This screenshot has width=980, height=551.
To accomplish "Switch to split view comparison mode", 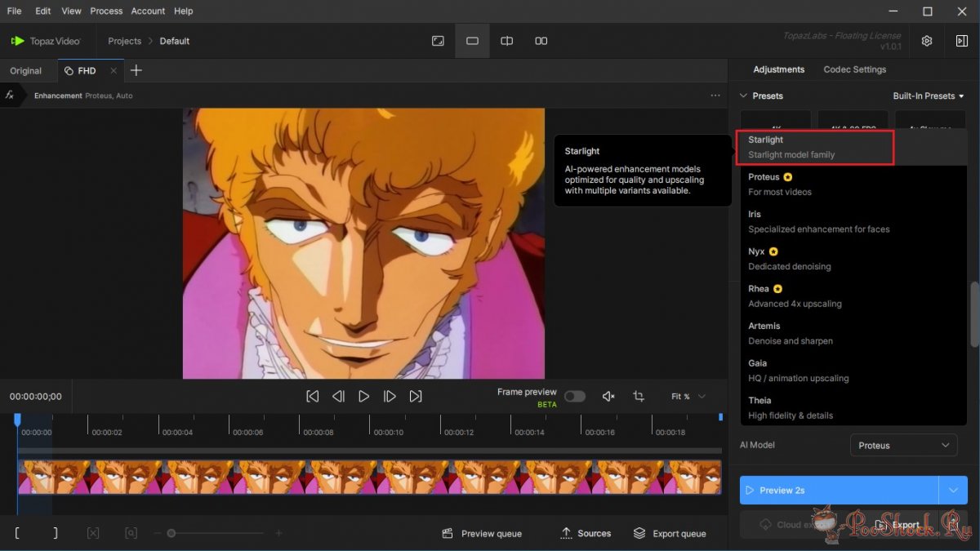I will (x=506, y=41).
